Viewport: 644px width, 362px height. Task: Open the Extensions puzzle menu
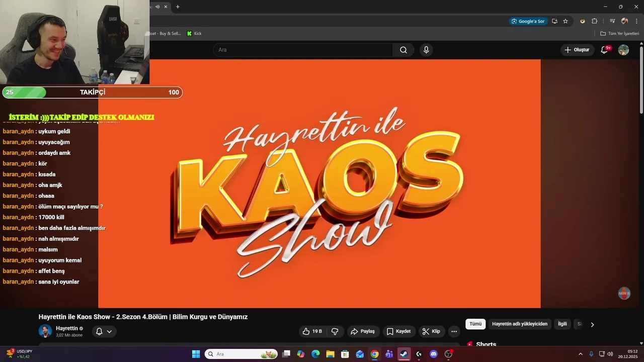(x=594, y=21)
